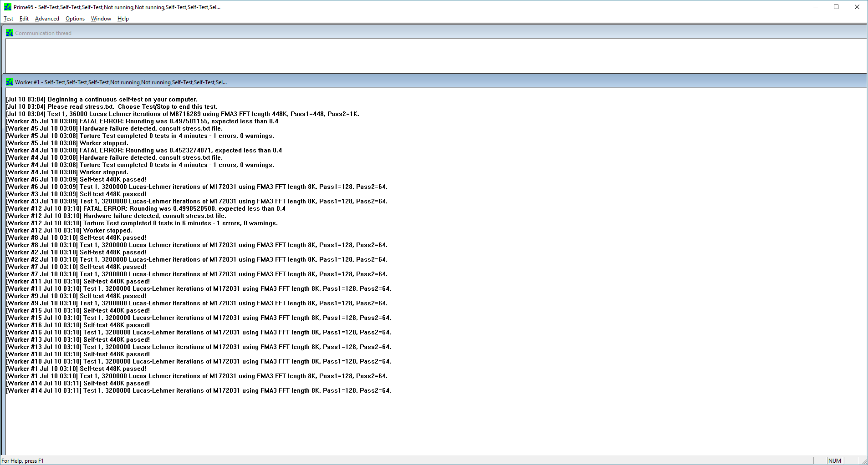Maximize the Prime95 window
This screenshot has width=868, height=465.
pyautogui.click(x=836, y=7)
